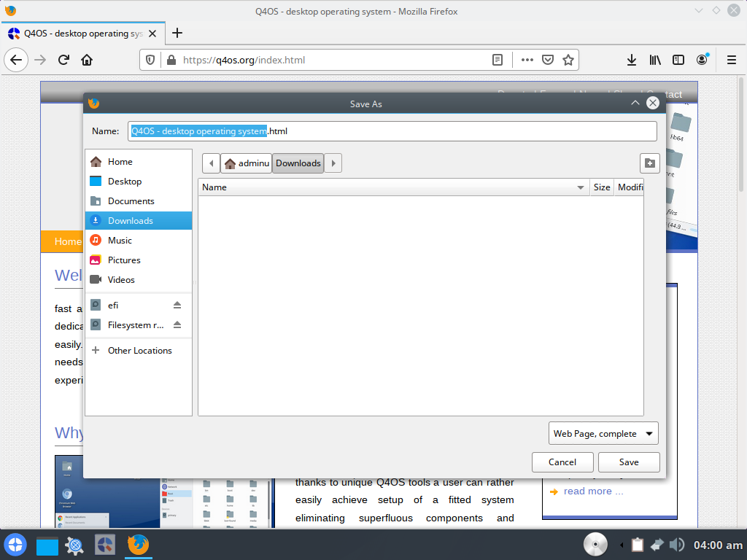Switch to Firefox in the taskbar
Image resolution: width=747 pixels, height=560 pixels.
point(138,545)
